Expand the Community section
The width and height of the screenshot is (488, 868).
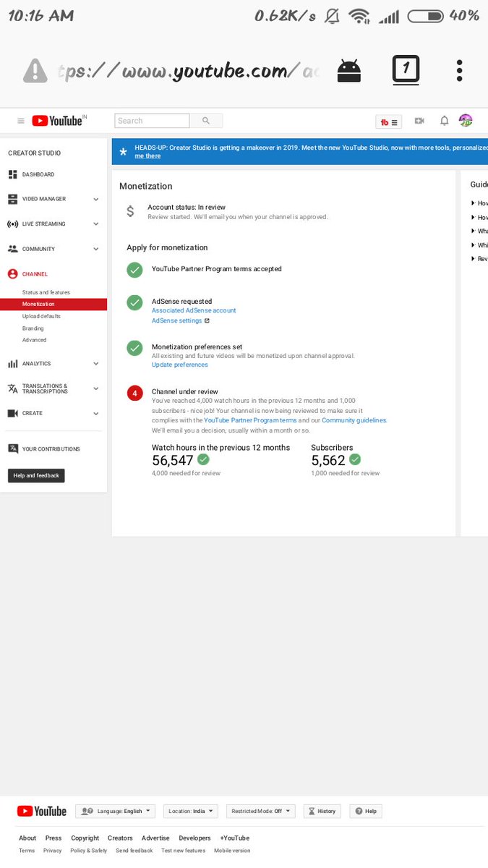point(96,249)
